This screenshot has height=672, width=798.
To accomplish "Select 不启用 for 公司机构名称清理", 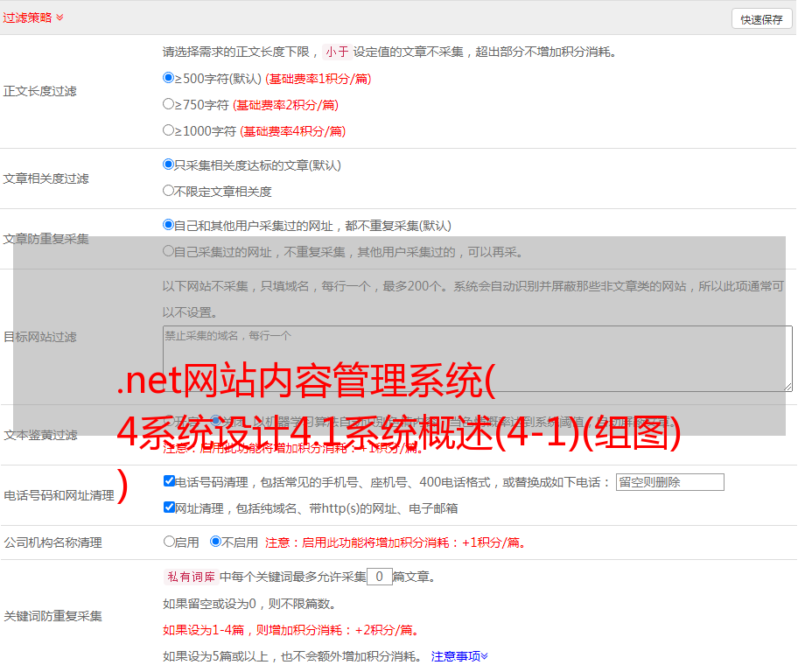I will [x=216, y=541].
